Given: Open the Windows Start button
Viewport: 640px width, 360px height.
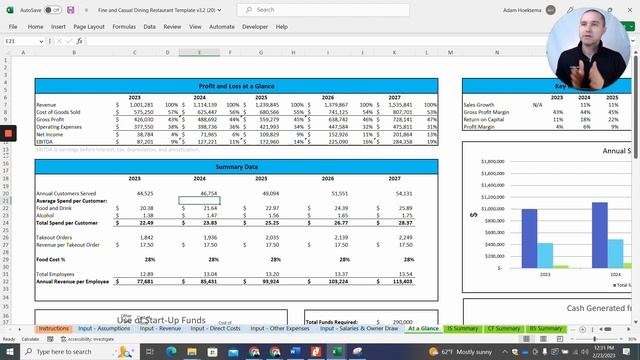Looking at the screenshot, I should pyautogui.click(x=9, y=351).
